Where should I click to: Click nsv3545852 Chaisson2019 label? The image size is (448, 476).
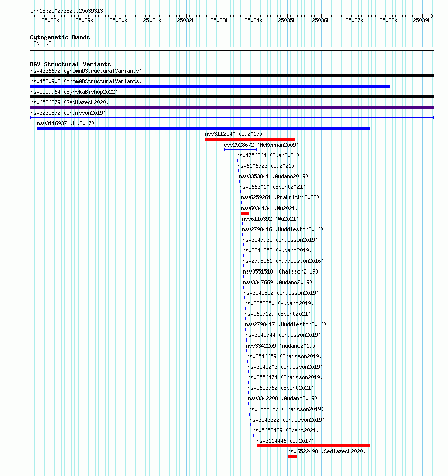(281, 293)
